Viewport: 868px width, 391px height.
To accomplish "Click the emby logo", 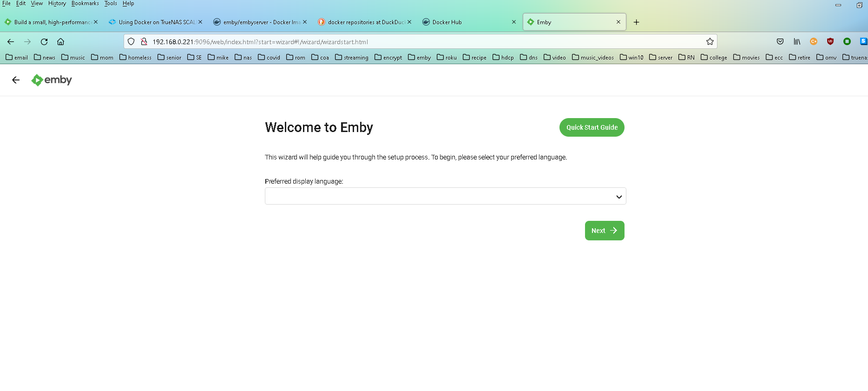I will point(52,80).
